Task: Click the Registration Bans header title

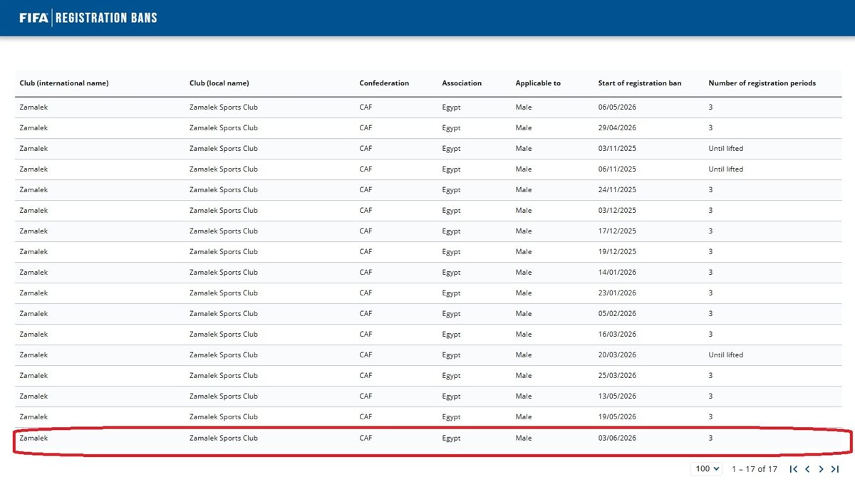Action: point(105,18)
